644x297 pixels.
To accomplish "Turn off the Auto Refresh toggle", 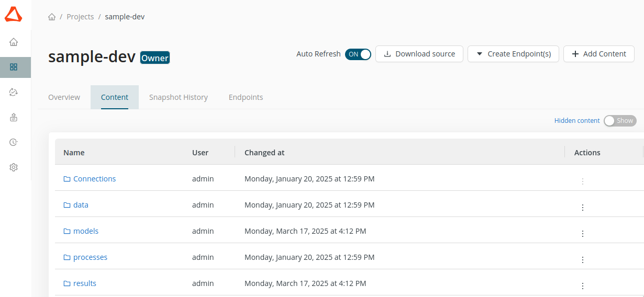I will pos(358,54).
